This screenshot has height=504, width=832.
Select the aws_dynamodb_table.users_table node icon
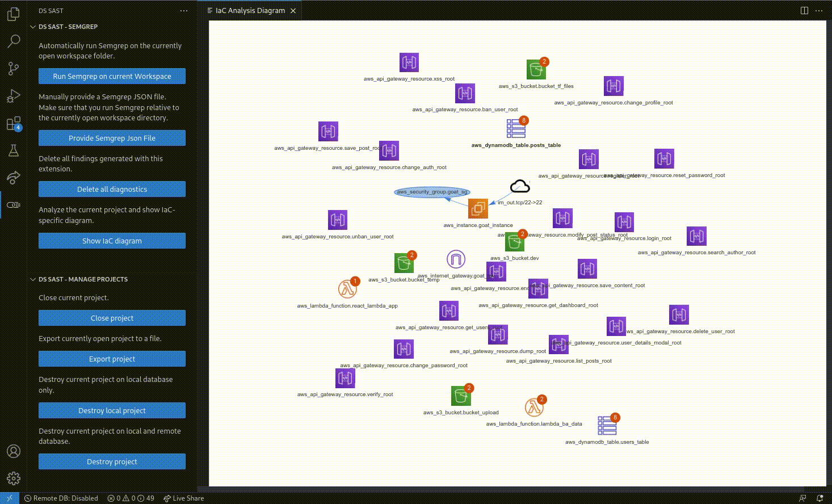(607, 425)
